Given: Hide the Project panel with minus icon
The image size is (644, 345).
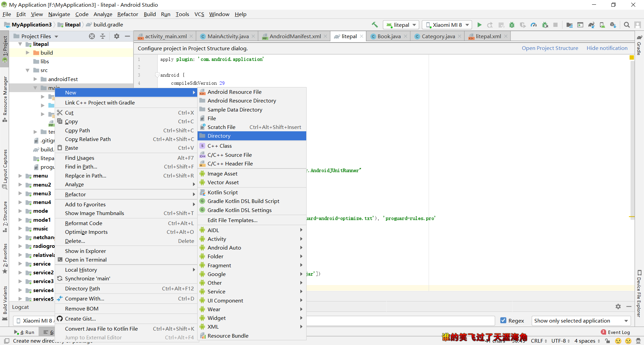Looking at the screenshot, I should point(127,36).
